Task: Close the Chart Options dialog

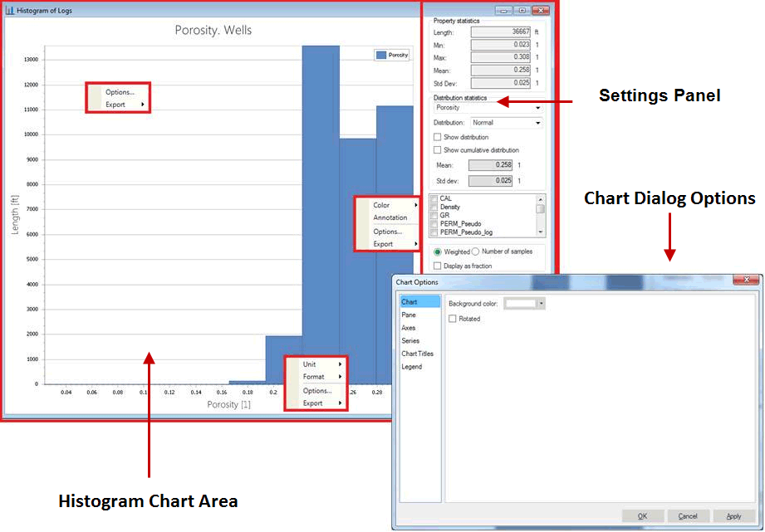Action: 747,281
